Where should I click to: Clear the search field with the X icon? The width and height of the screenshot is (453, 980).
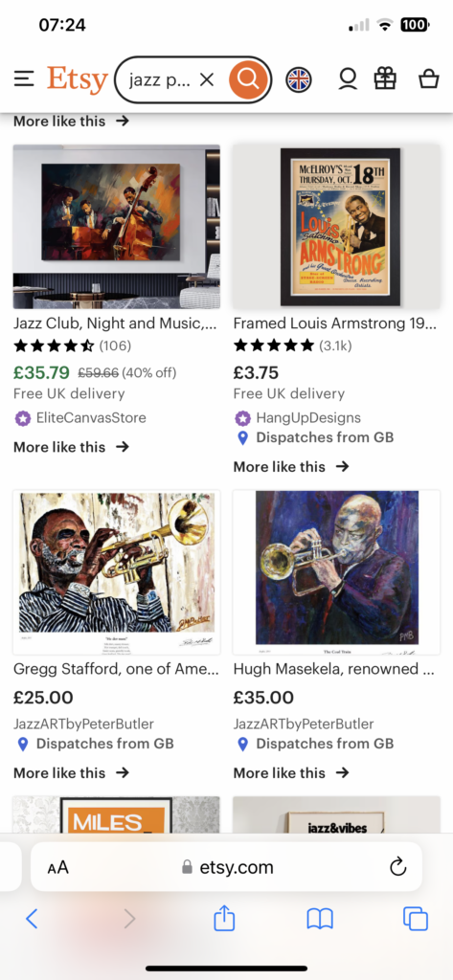click(x=207, y=79)
